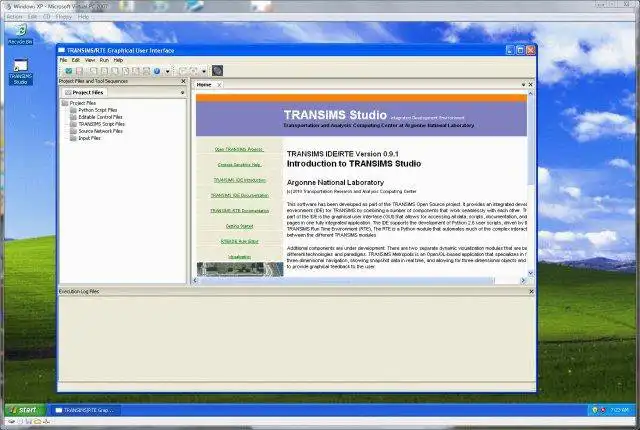Click the blue round help toolbar icon
The image size is (640, 430).
coord(157,71)
